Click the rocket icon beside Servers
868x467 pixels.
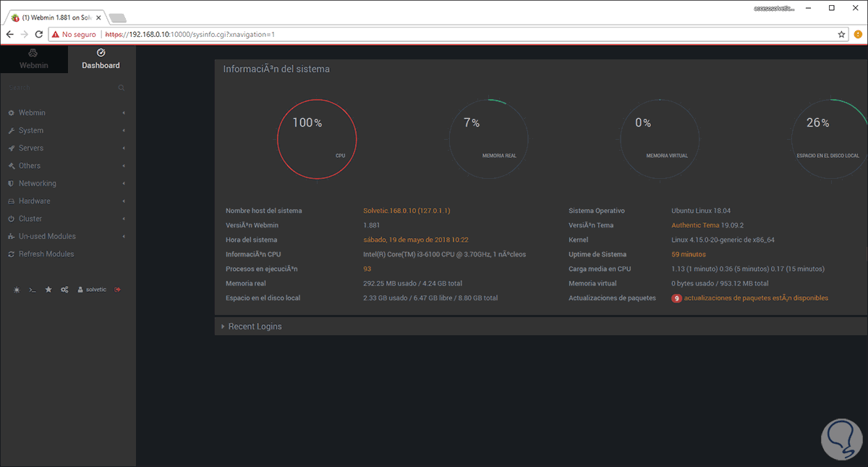pyautogui.click(x=12, y=148)
